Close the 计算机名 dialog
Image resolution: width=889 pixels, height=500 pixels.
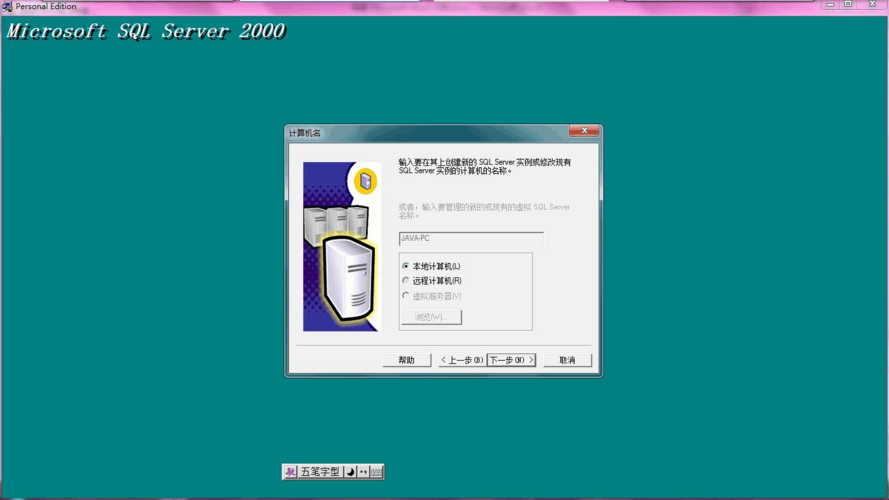pyautogui.click(x=584, y=131)
